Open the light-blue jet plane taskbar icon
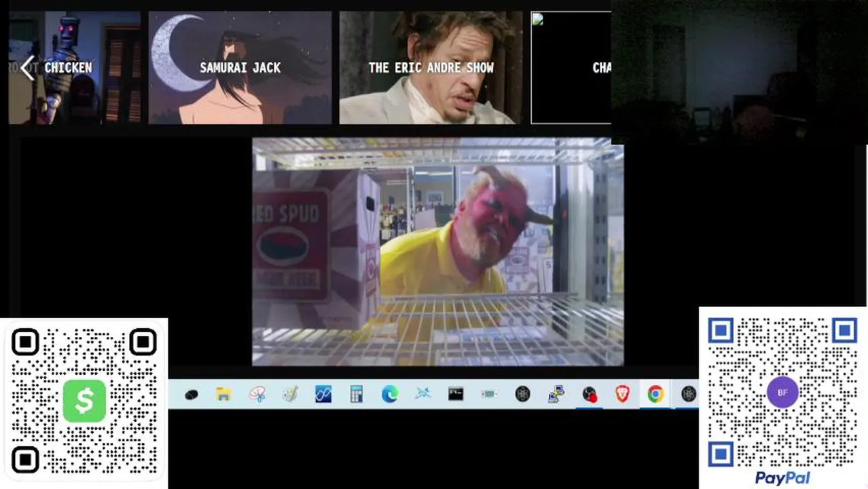Viewport: 868px width, 489px height. point(422,394)
